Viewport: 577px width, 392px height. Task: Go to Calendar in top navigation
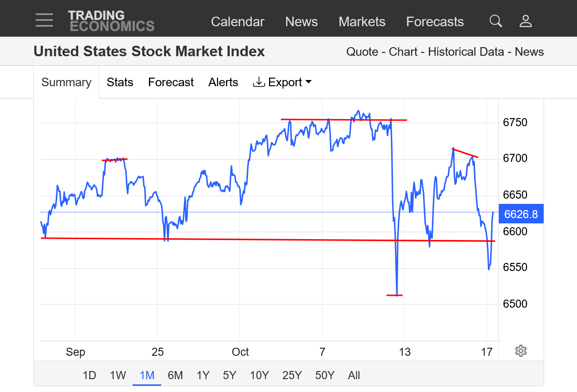(x=237, y=22)
